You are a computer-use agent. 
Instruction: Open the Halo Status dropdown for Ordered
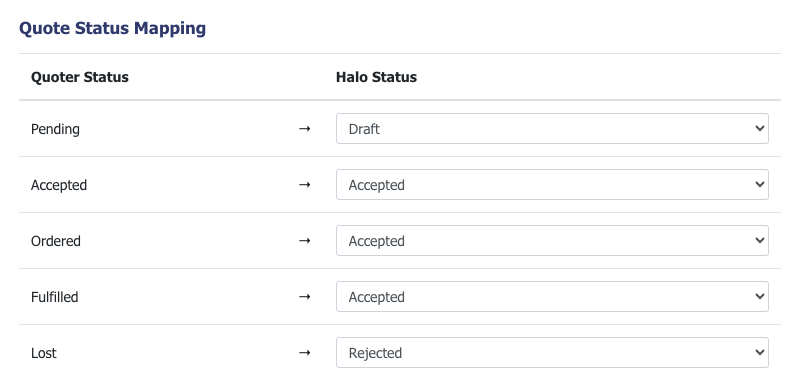click(x=552, y=241)
